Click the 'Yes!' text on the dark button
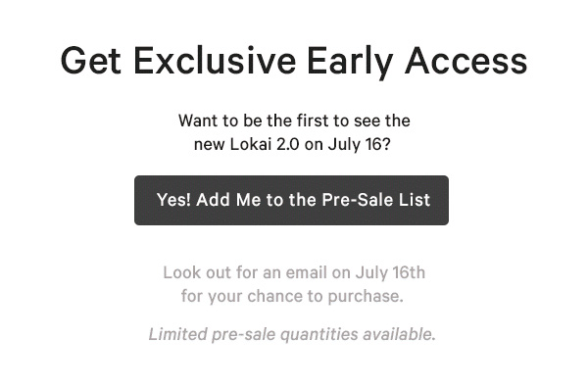The height and width of the screenshot is (387, 588). point(173,200)
